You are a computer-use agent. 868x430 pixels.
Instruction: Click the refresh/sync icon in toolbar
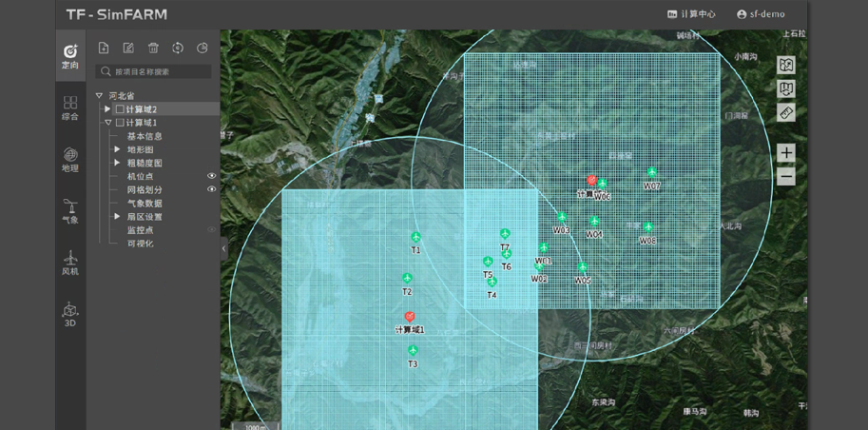178,49
